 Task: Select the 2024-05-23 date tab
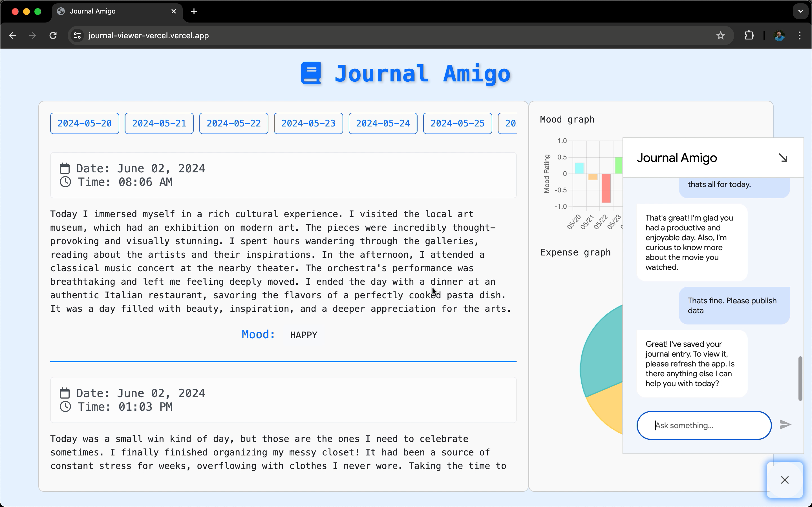tap(308, 123)
